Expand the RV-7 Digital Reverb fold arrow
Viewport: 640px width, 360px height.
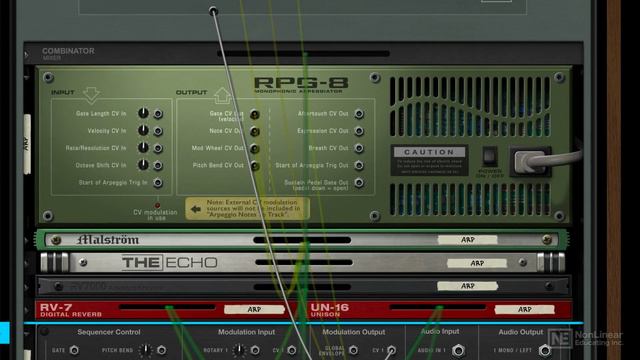tap(27, 310)
